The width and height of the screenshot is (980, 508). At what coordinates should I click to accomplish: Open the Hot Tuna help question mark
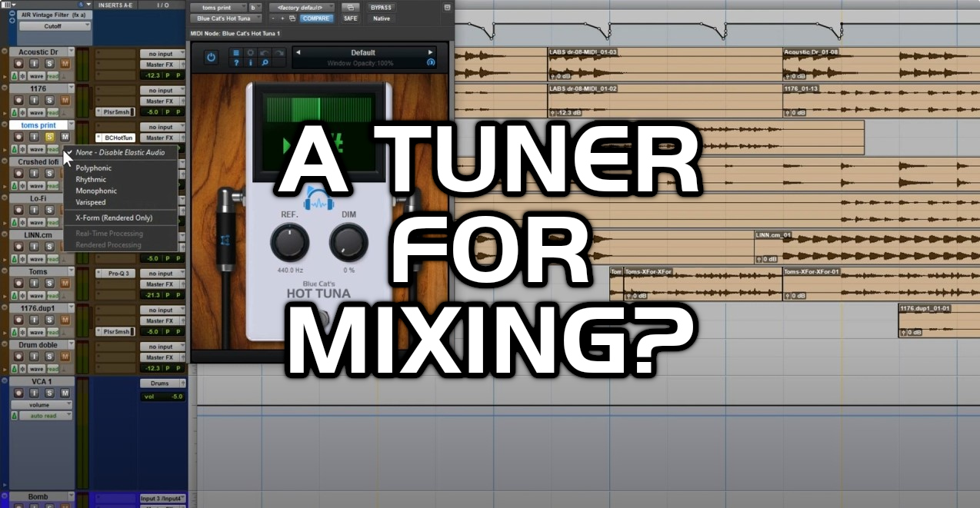pyautogui.click(x=236, y=63)
